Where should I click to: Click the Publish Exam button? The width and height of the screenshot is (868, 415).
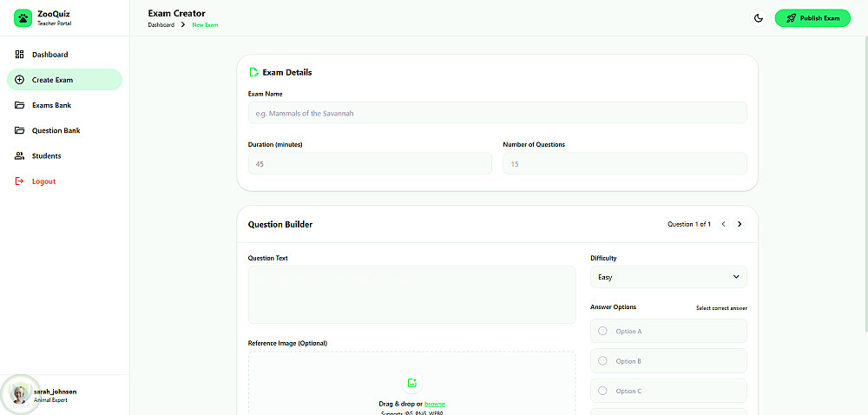[x=812, y=18]
